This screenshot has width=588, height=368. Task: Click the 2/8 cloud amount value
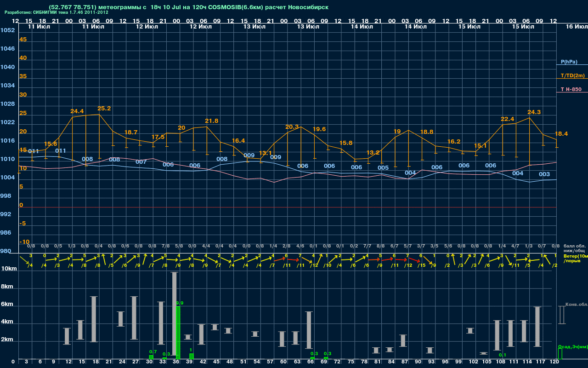[x=286, y=247]
